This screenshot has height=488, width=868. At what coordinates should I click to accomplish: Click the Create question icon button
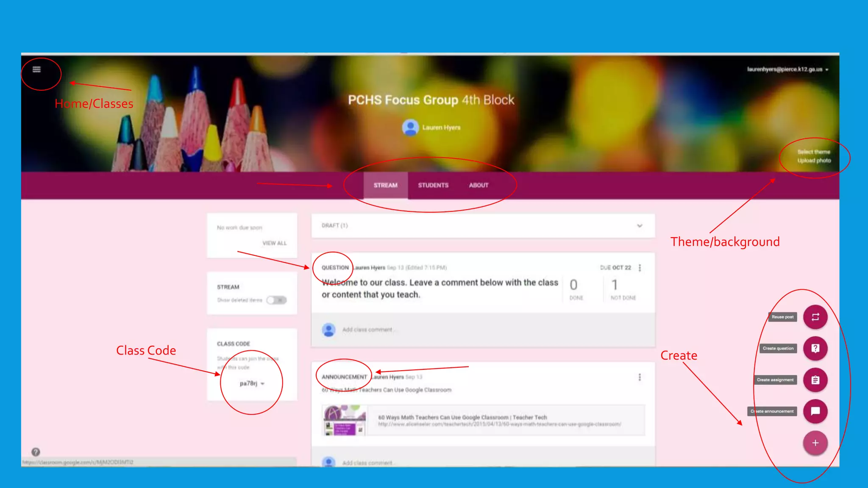point(815,348)
